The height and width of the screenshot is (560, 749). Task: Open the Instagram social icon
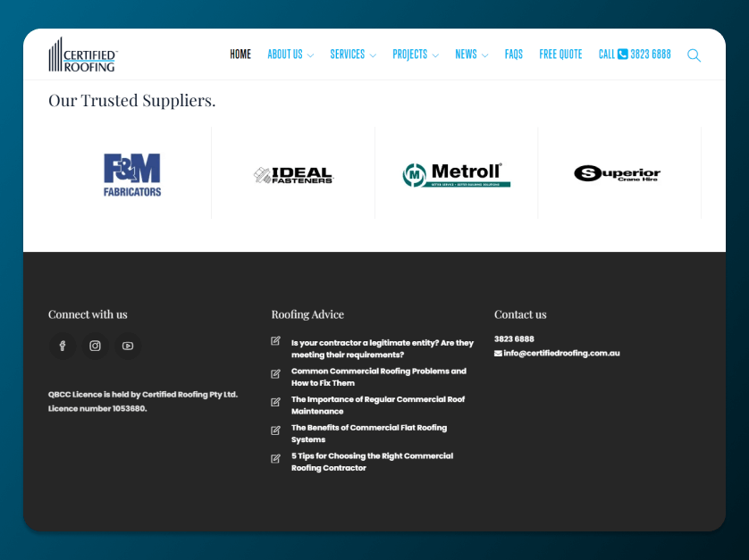pos(95,346)
